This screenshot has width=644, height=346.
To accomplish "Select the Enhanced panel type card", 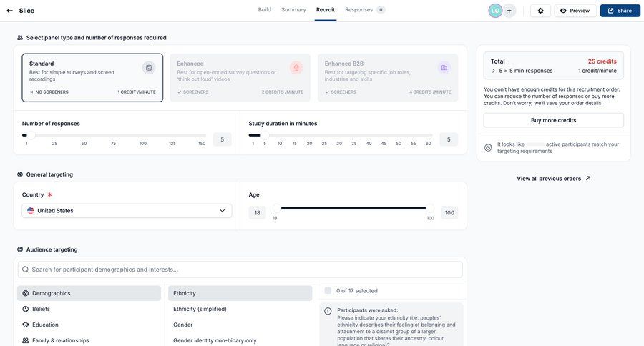I will tap(240, 78).
